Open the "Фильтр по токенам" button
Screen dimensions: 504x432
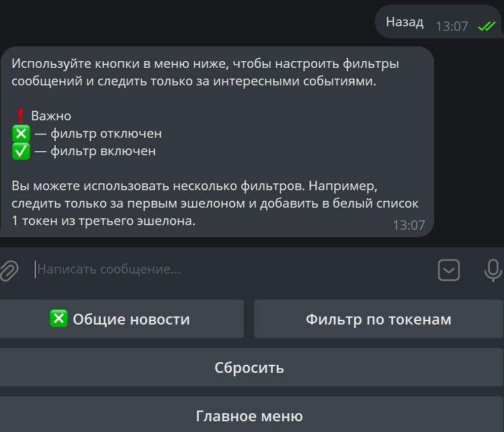(378, 319)
